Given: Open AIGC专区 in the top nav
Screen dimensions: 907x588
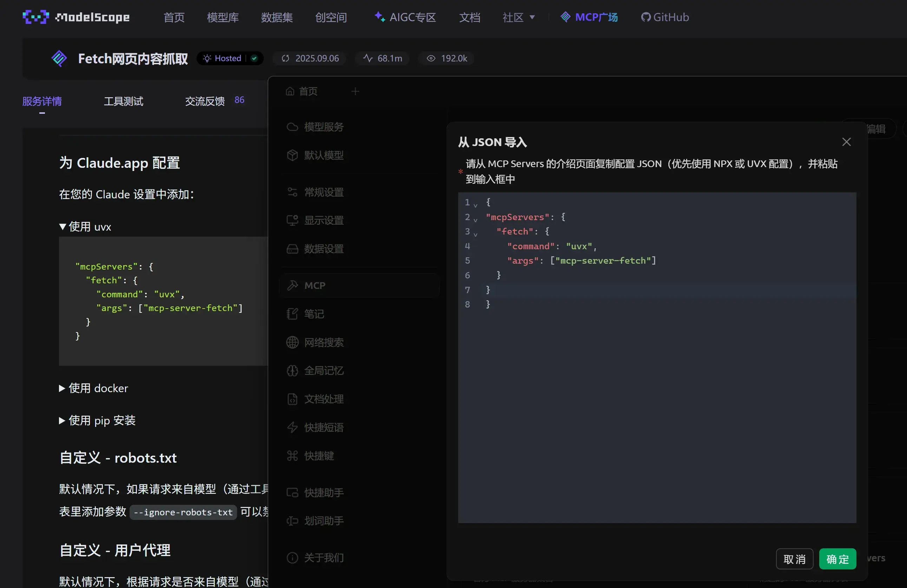Looking at the screenshot, I should [x=405, y=17].
